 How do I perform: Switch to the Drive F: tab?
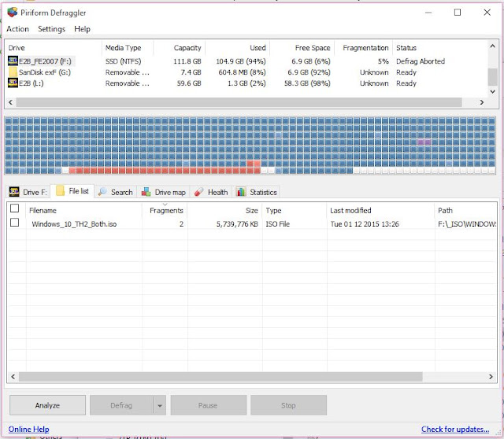(28, 192)
